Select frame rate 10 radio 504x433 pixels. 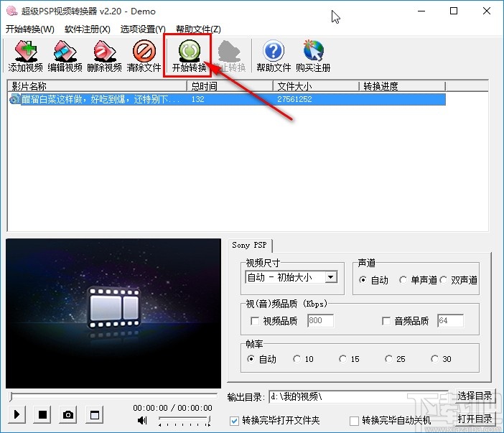click(x=297, y=359)
